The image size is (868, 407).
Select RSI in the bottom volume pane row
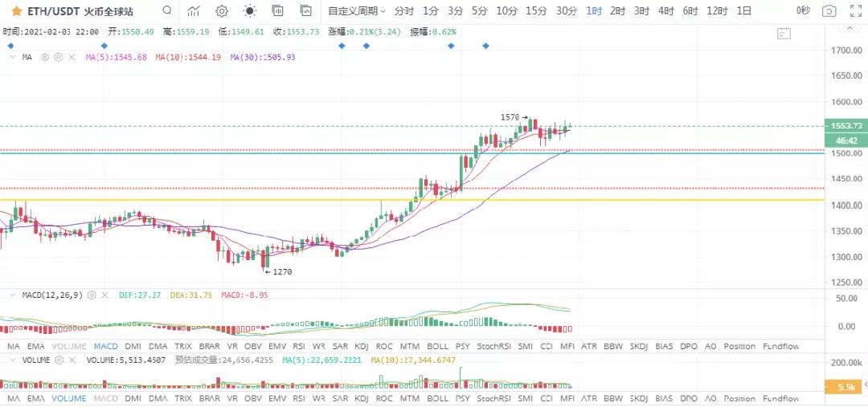299,398
